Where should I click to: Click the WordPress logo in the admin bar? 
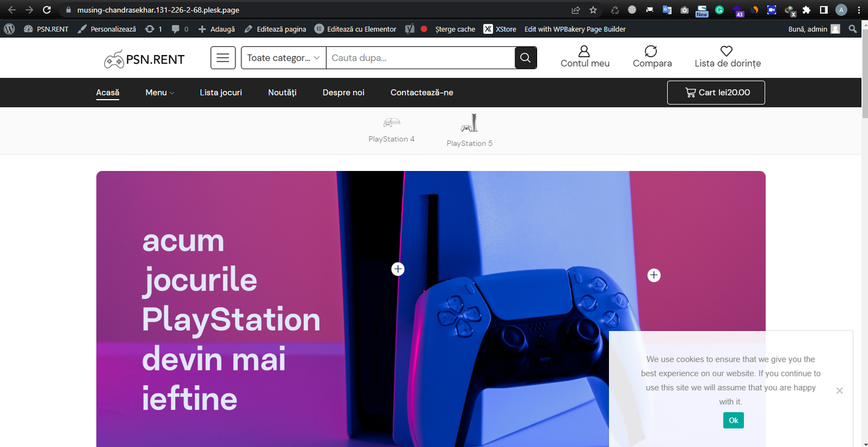9,29
